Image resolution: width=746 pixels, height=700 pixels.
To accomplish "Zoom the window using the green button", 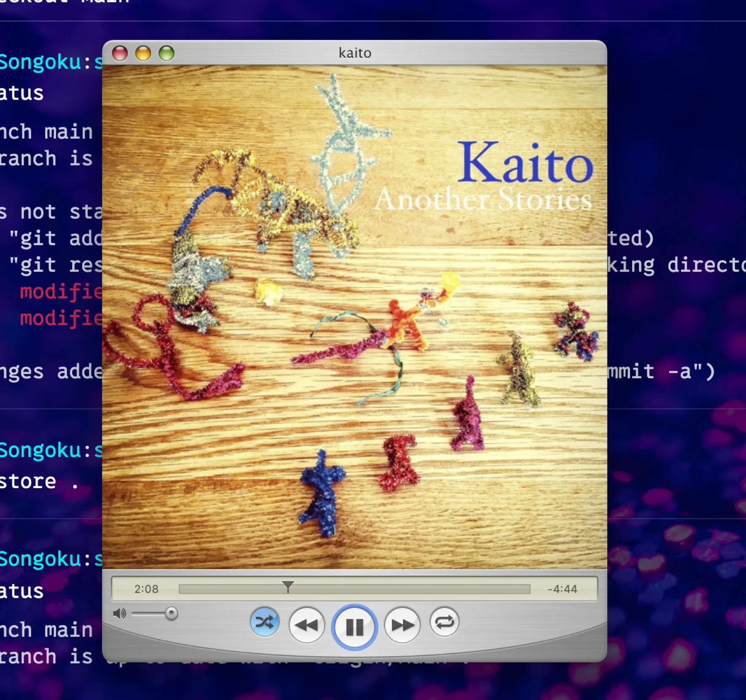I will [x=166, y=53].
